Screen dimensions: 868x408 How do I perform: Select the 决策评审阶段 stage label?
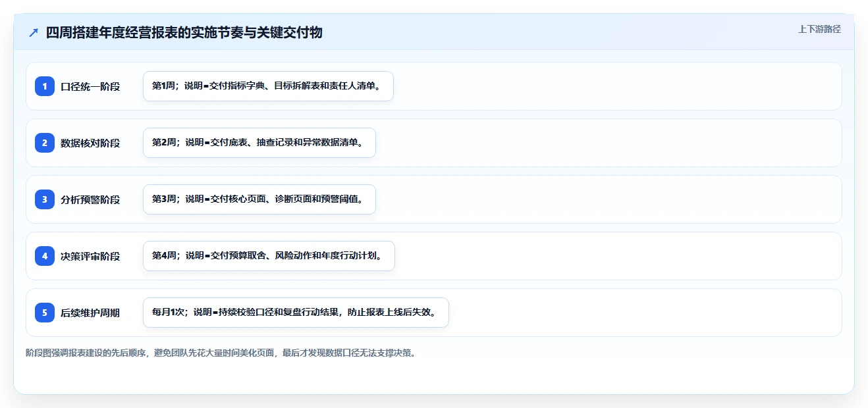click(x=90, y=256)
